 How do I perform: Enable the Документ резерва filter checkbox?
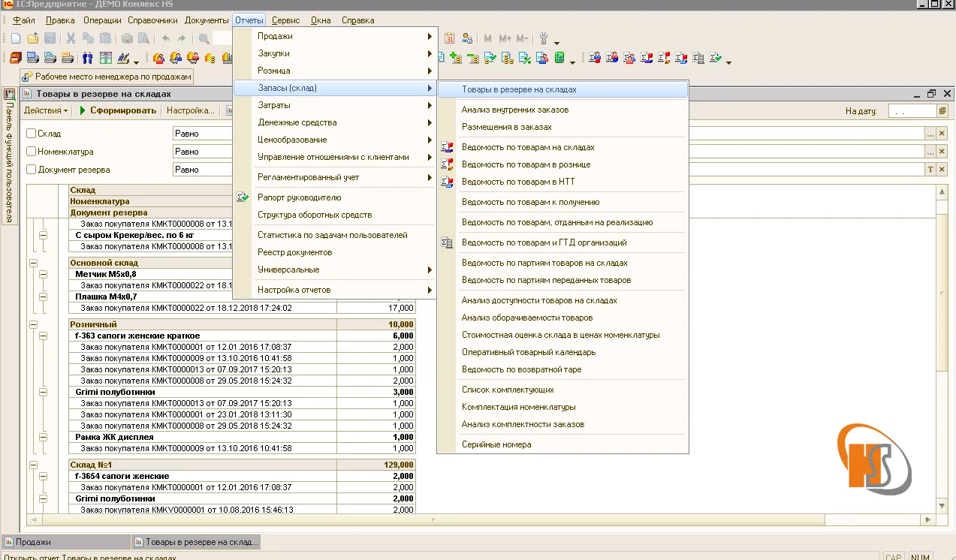[x=32, y=170]
